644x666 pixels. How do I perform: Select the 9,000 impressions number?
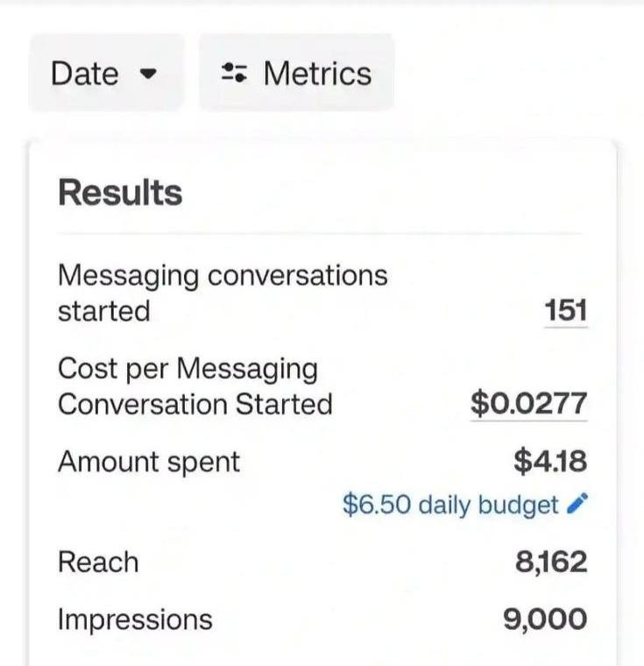(x=545, y=620)
